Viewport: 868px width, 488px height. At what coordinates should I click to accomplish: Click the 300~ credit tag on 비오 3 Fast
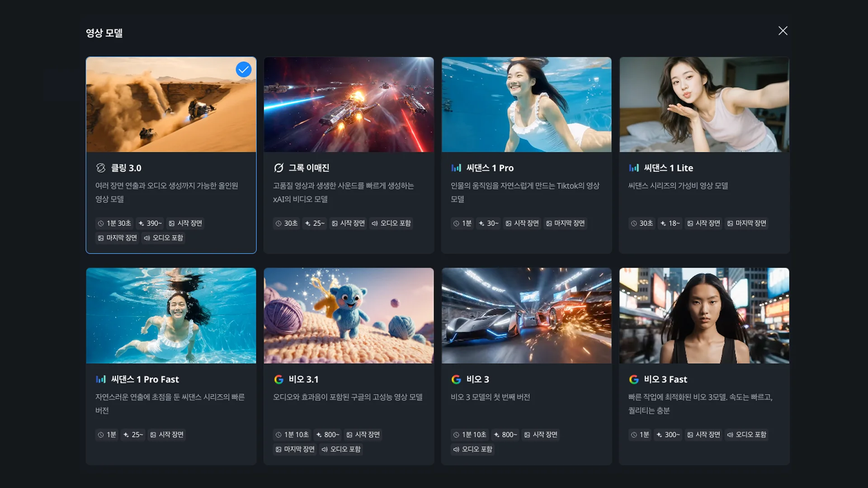click(668, 435)
